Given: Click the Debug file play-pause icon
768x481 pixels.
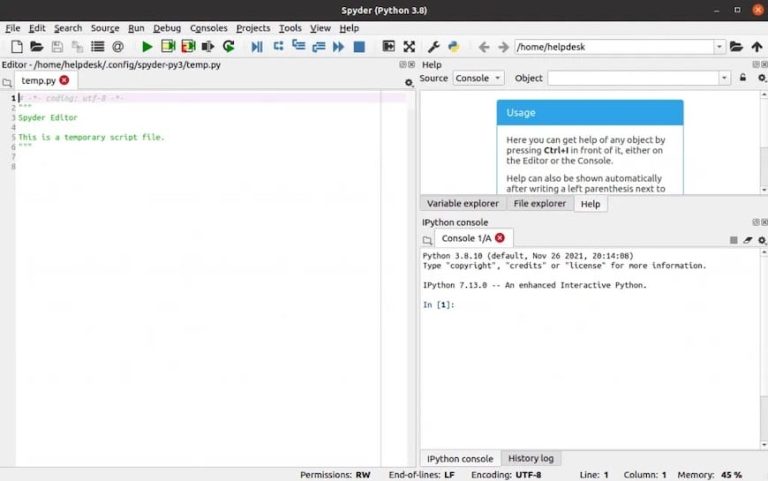Looking at the screenshot, I should 257,47.
